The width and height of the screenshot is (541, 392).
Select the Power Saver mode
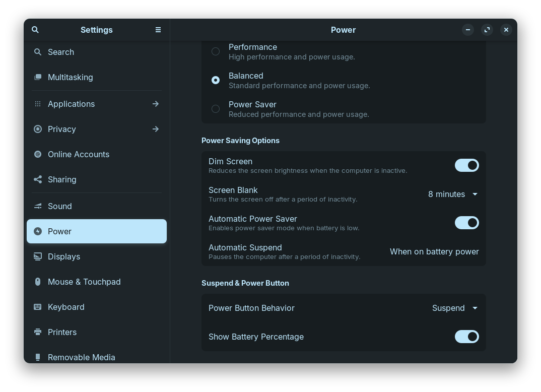click(x=215, y=109)
